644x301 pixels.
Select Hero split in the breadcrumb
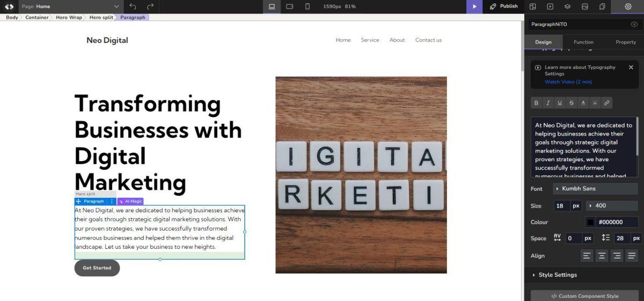102,17
